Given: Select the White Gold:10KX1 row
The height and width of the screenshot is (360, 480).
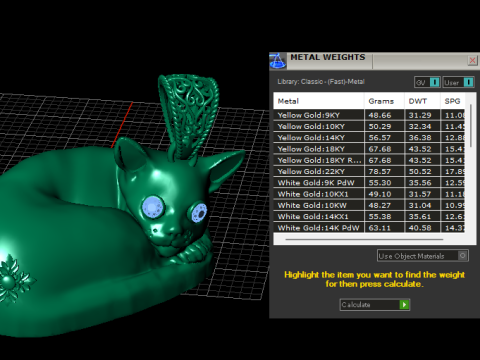Looking at the screenshot, I should tap(369, 194).
